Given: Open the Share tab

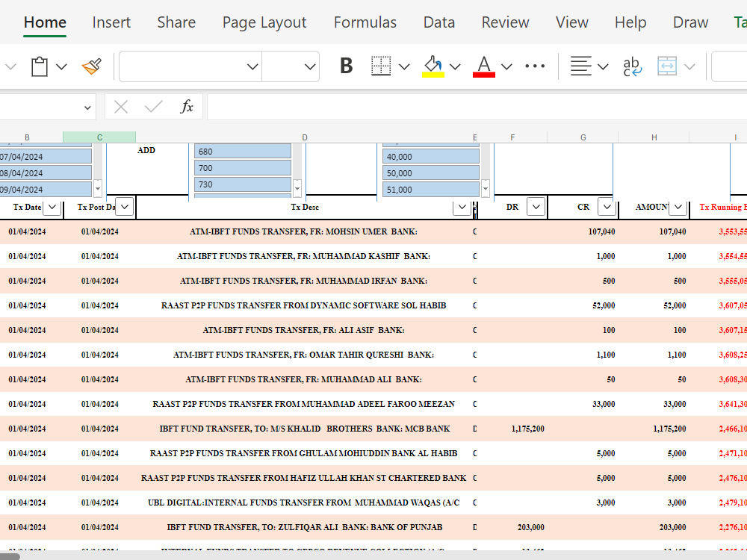Looking at the screenshot, I should coord(176,22).
